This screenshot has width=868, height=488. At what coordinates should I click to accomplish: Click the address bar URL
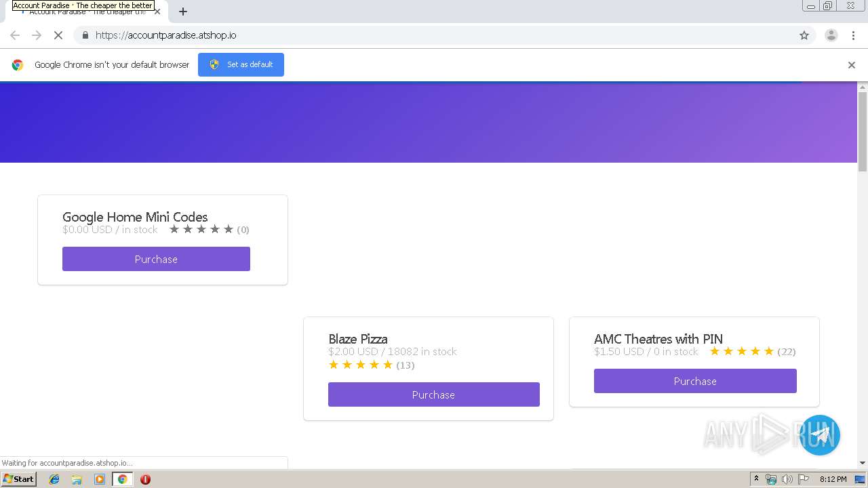point(165,35)
